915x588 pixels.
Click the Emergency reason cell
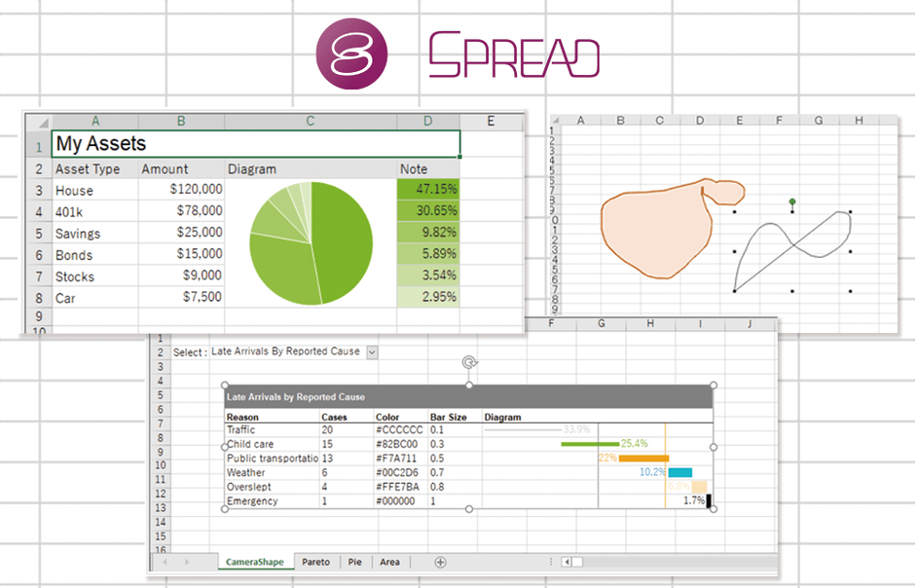pyautogui.click(x=272, y=501)
